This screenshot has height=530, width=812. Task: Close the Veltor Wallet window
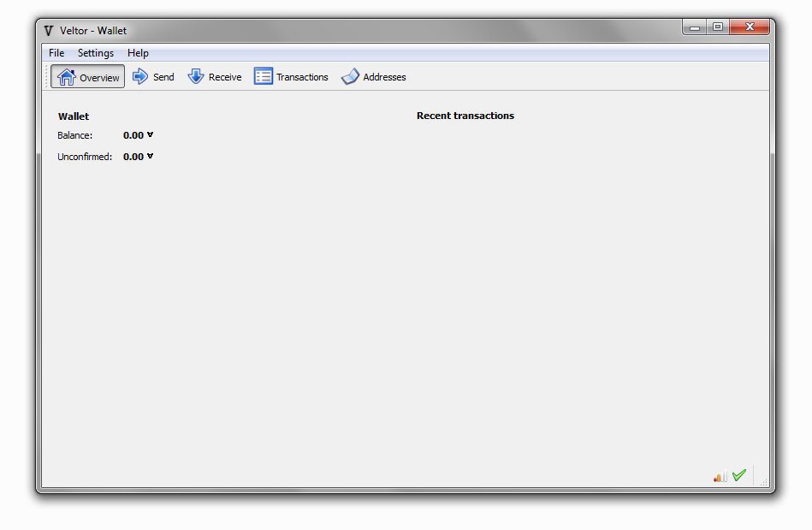[x=750, y=27]
